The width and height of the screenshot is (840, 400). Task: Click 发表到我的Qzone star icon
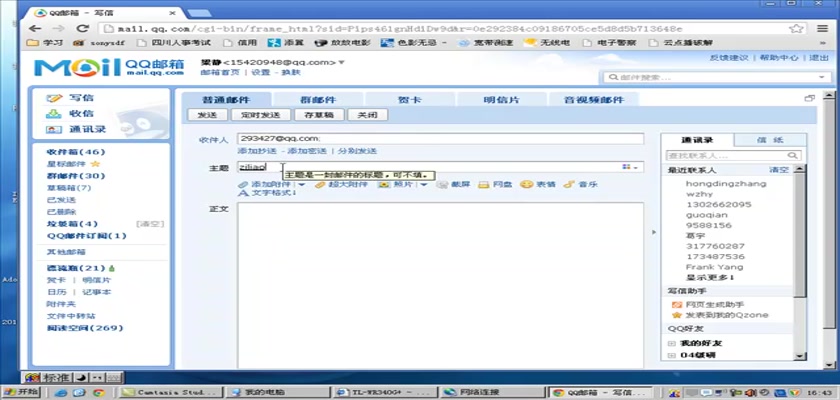677,315
